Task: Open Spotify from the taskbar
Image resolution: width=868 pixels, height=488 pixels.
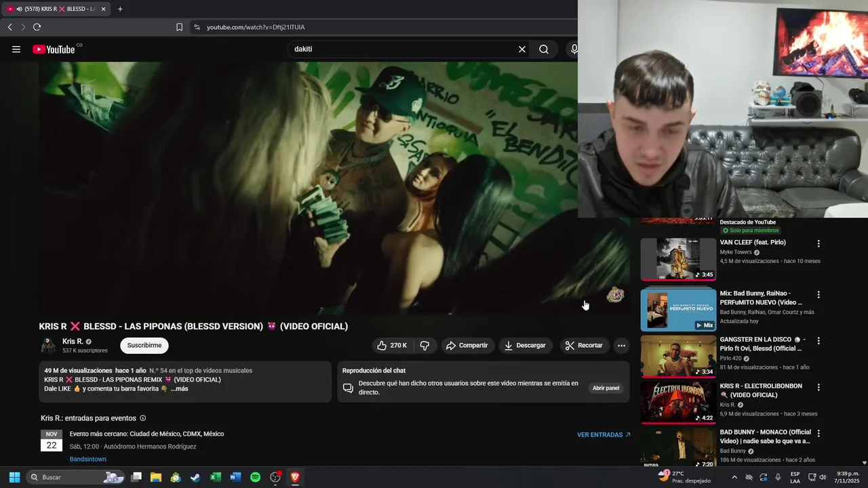Action: pos(255,477)
